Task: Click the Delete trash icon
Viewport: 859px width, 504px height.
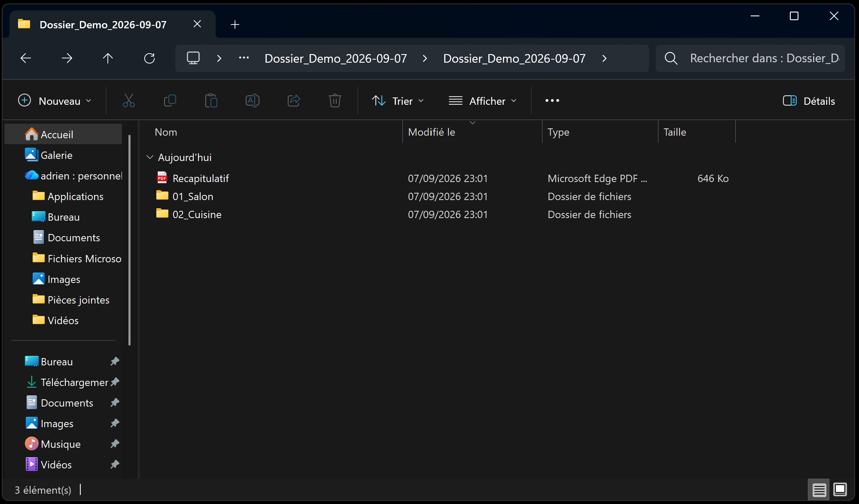Action: (x=335, y=101)
